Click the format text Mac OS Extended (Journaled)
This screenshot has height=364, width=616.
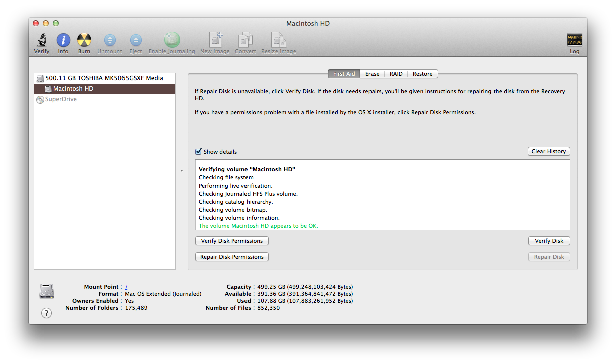[x=163, y=294]
